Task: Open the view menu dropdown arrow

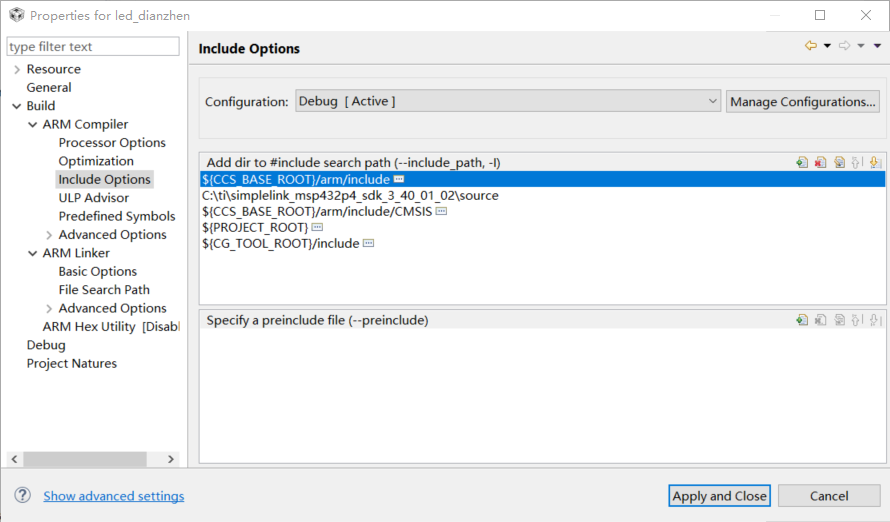Action: (877, 46)
